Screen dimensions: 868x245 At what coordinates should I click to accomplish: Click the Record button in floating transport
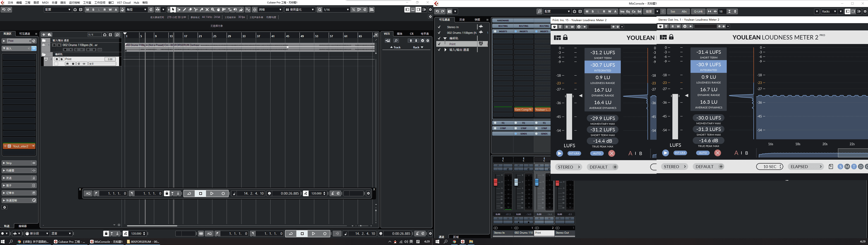223,193
